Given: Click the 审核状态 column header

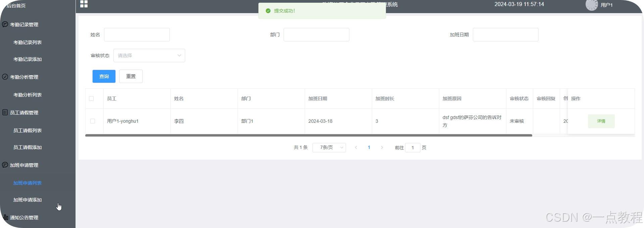Looking at the screenshot, I should pos(519,99).
